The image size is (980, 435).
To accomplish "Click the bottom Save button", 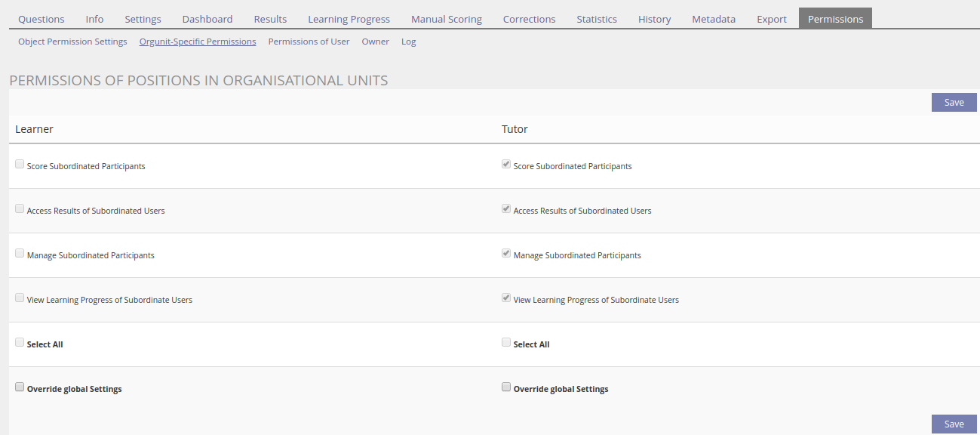I will point(954,424).
